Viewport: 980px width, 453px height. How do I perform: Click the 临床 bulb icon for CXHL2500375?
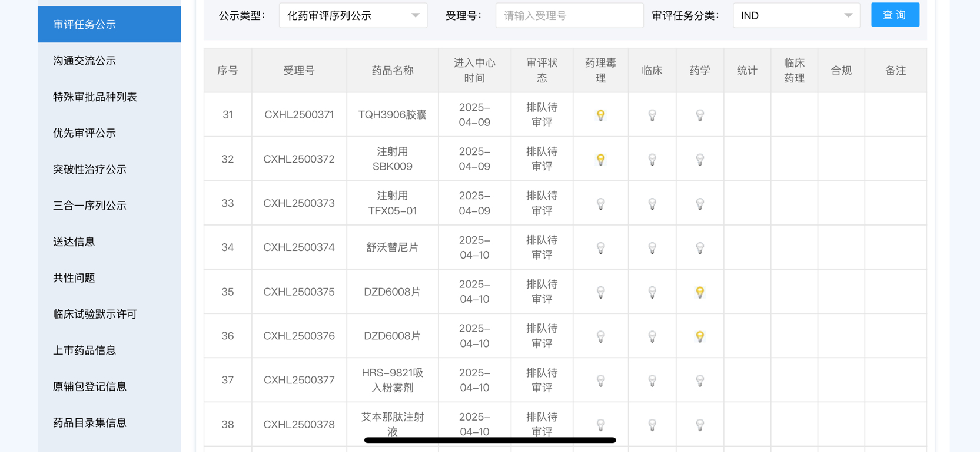652,292
